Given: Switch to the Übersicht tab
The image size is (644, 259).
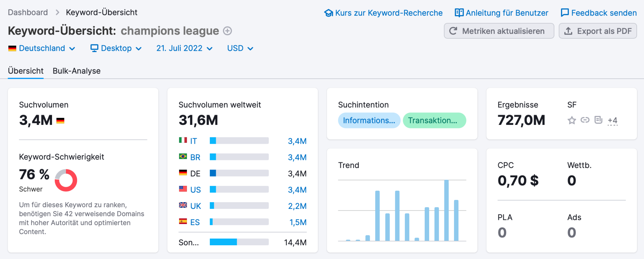Looking at the screenshot, I should click(26, 71).
